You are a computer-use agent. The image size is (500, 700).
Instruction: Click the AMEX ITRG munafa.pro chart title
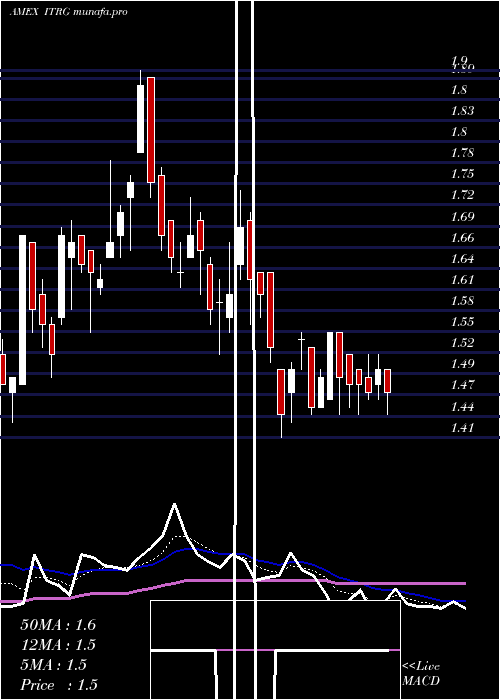(x=68, y=12)
